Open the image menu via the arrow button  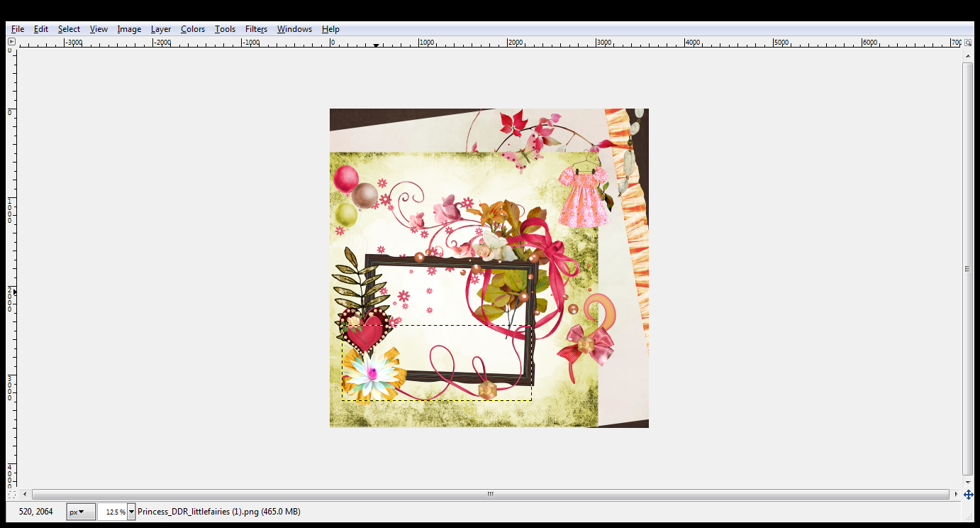point(11,40)
